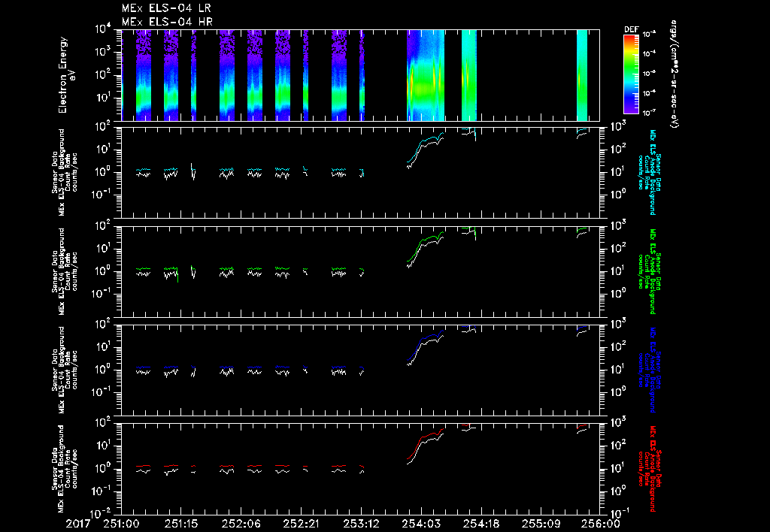770x532 pixels.
Task: Click time axis label "254:18"
Action: [x=480, y=524]
